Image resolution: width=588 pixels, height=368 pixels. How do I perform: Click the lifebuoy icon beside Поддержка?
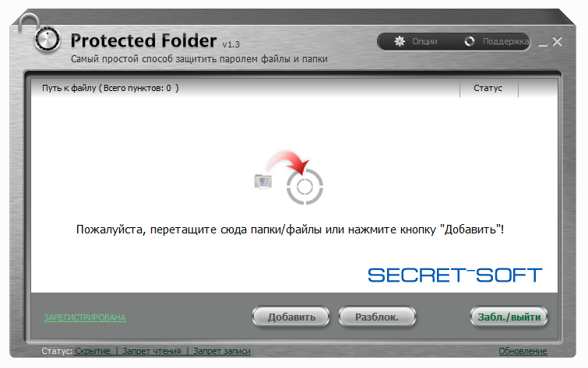click(470, 41)
